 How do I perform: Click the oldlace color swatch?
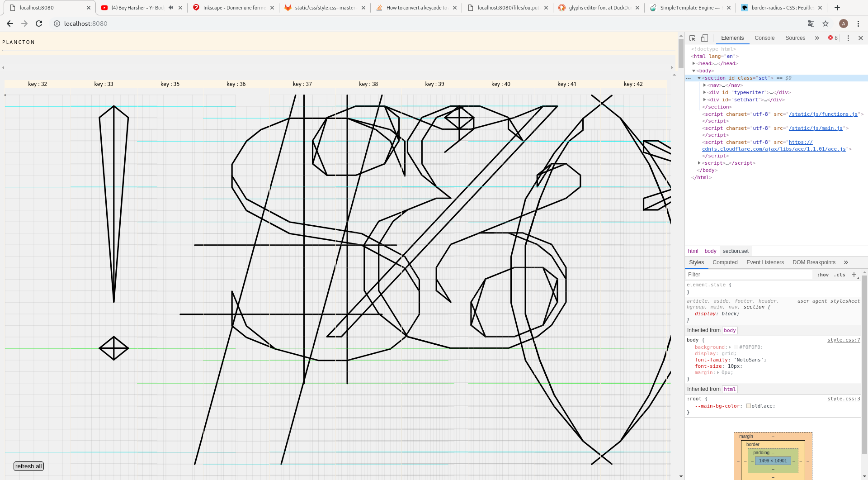[x=749, y=406]
